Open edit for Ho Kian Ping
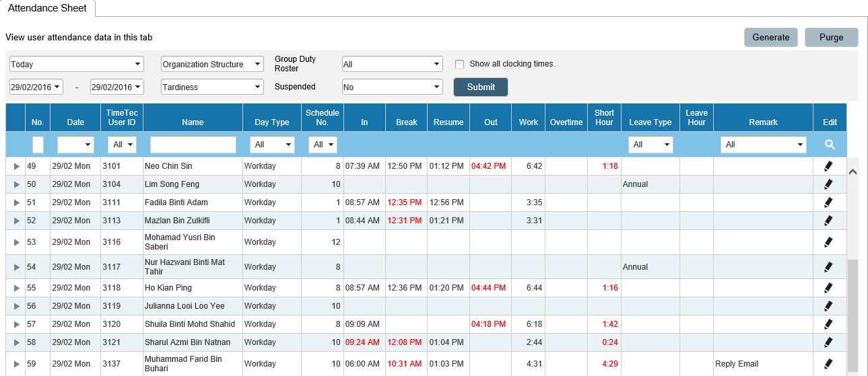This screenshot has height=376, width=868. (x=828, y=288)
